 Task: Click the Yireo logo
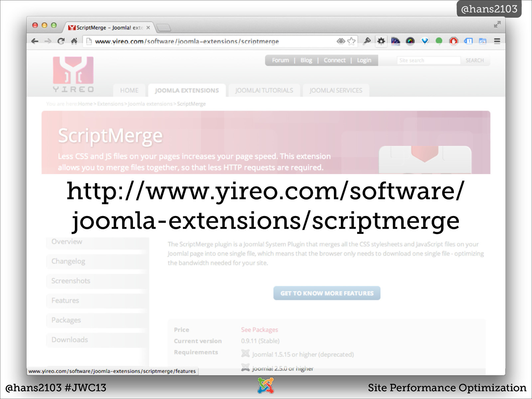point(73,74)
